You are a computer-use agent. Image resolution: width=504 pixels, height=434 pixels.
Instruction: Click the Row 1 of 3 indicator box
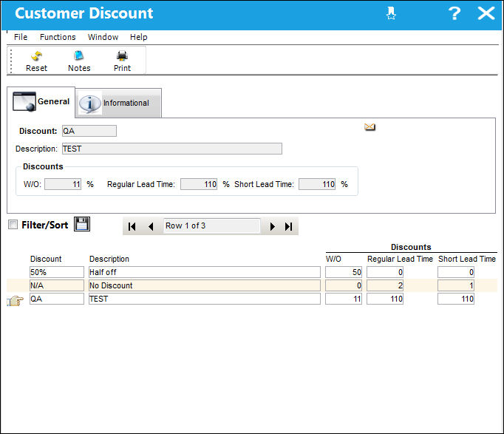coord(212,226)
